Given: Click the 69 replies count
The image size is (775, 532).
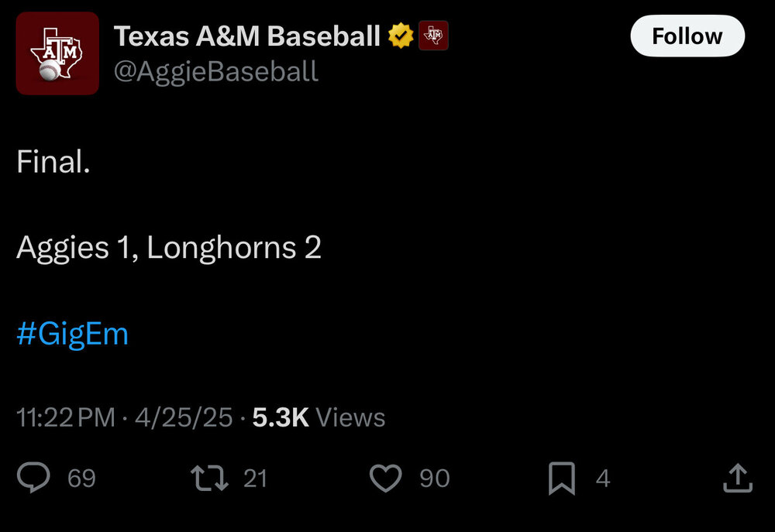Looking at the screenshot, I should coord(81,479).
